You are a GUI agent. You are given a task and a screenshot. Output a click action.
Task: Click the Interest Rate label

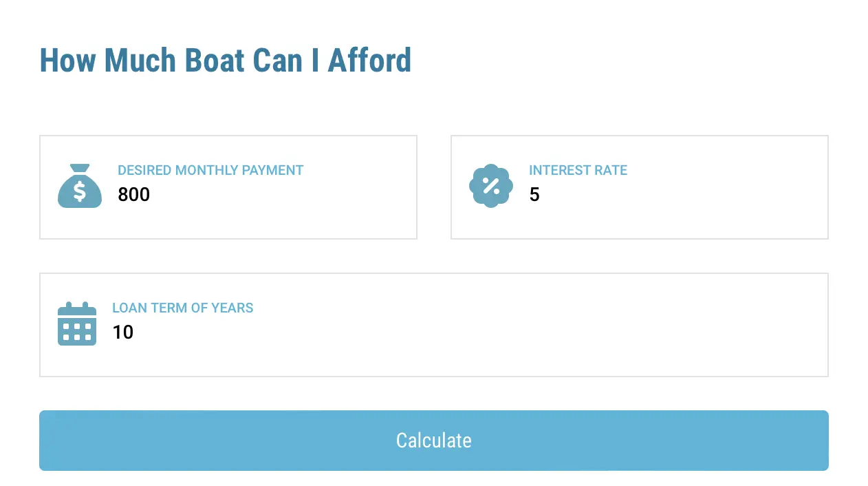pos(578,170)
